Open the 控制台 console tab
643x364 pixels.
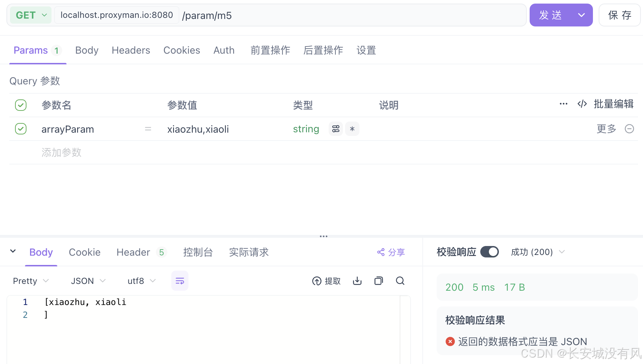[x=198, y=252]
